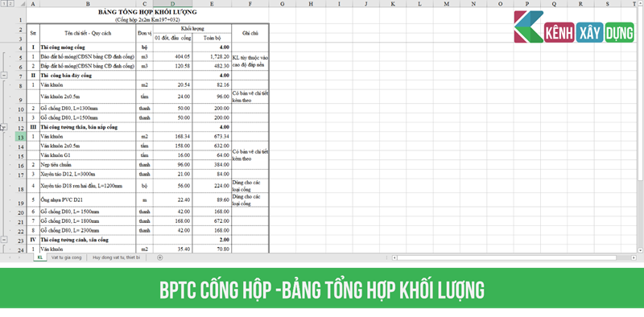
Task: Select cell Nẹp tiêu chuẩn
Action: (x=88, y=165)
